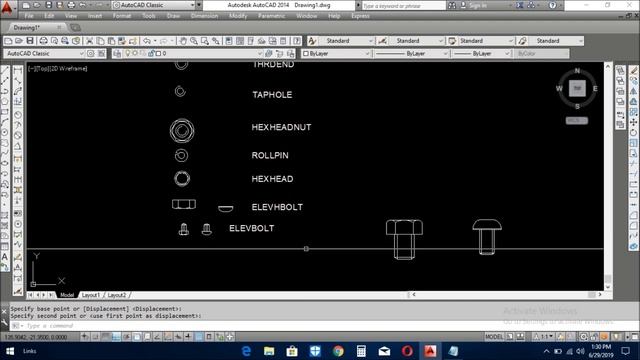This screenshot has width=640, height=360.
Task: Open the File menu
Action: tap(29, 16)
